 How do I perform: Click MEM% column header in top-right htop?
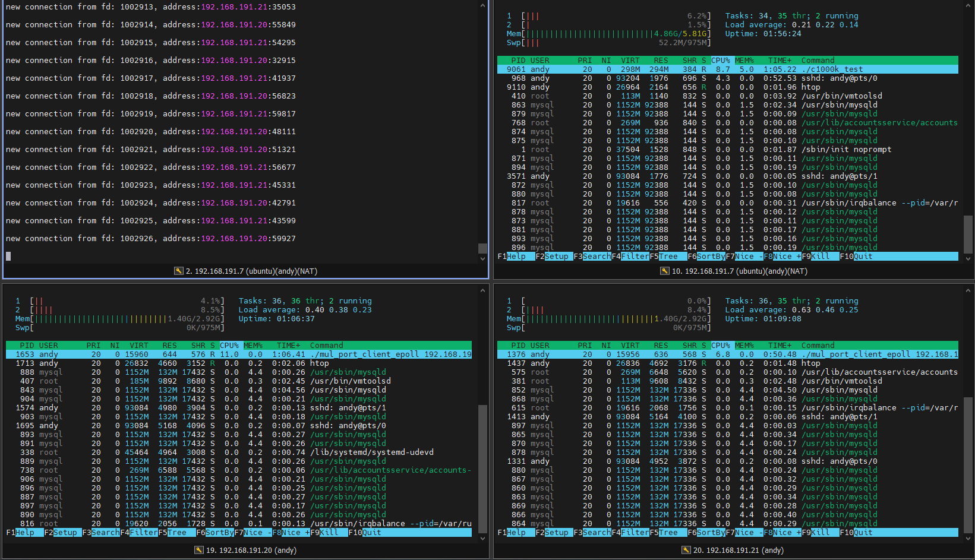click(x=744, y=61)
